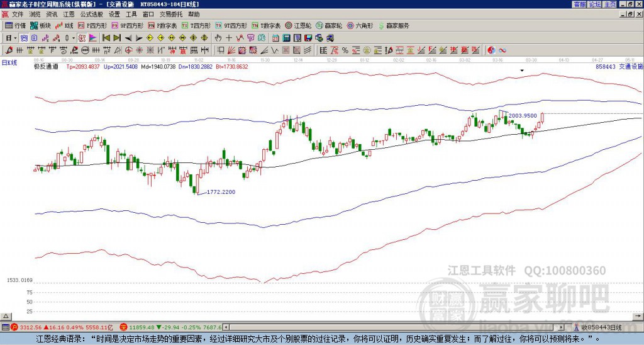Open the 公式选股 menu

pos(91,14)
